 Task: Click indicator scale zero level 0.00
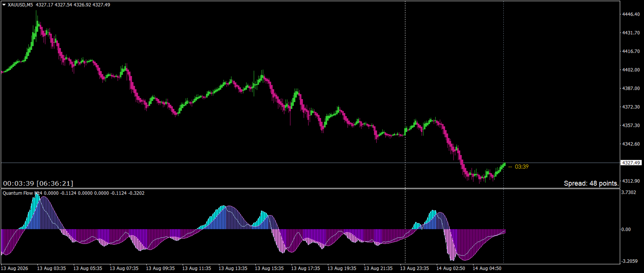tap(626, 230)
